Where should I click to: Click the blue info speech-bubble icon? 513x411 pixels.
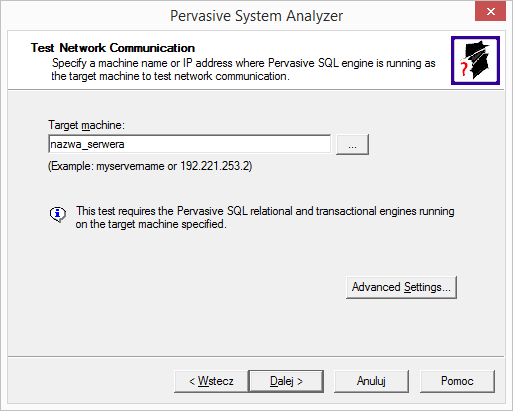pos(58,214)
